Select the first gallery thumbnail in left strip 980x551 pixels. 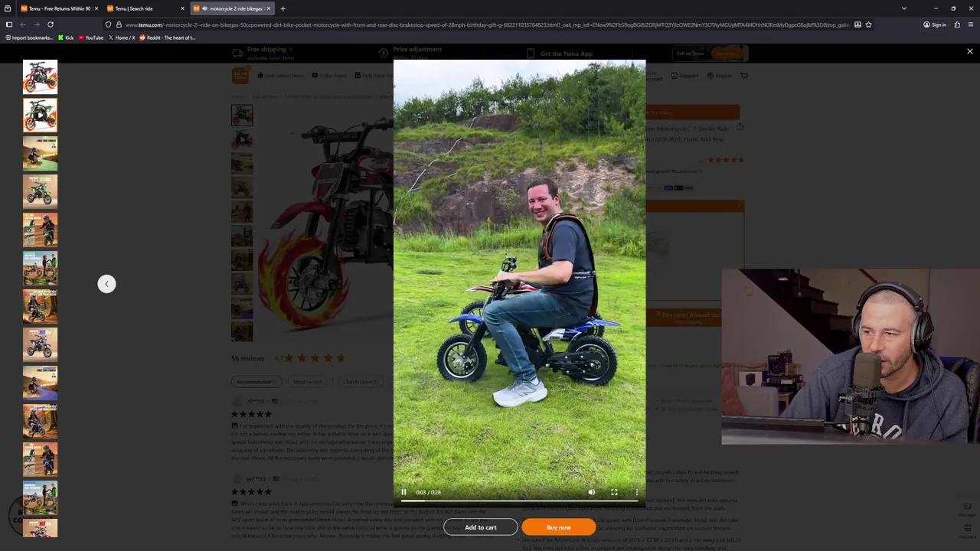(40, 77)
